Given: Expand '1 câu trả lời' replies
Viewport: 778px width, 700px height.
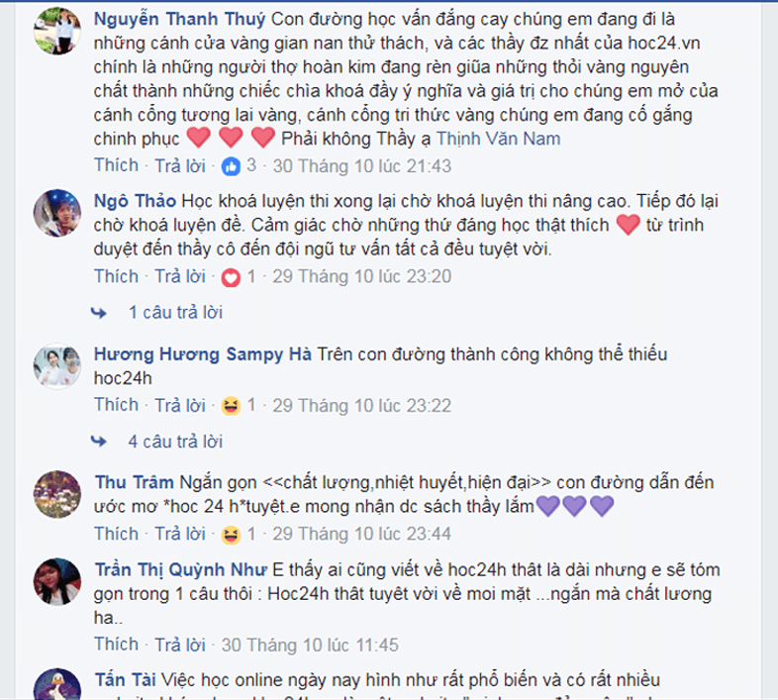Looking at the screenshot, I should pyautogui.click(x=175, y=312).
